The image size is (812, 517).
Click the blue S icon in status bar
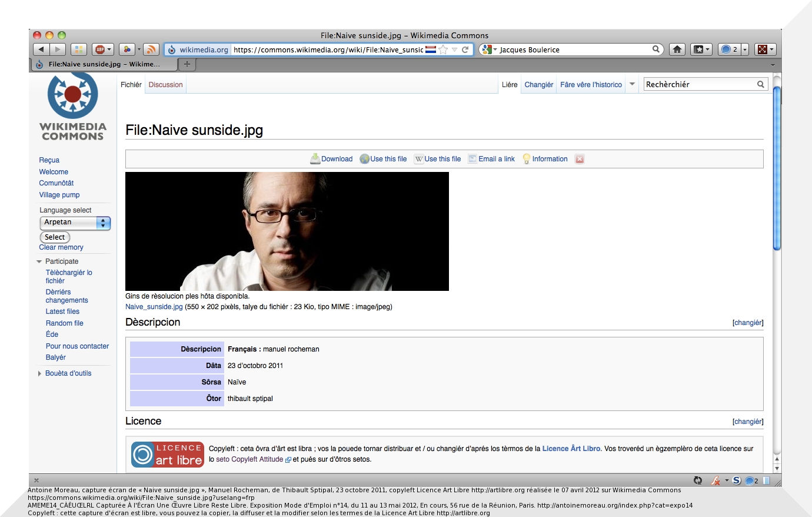pyautogui.click(x=736, y=480)
